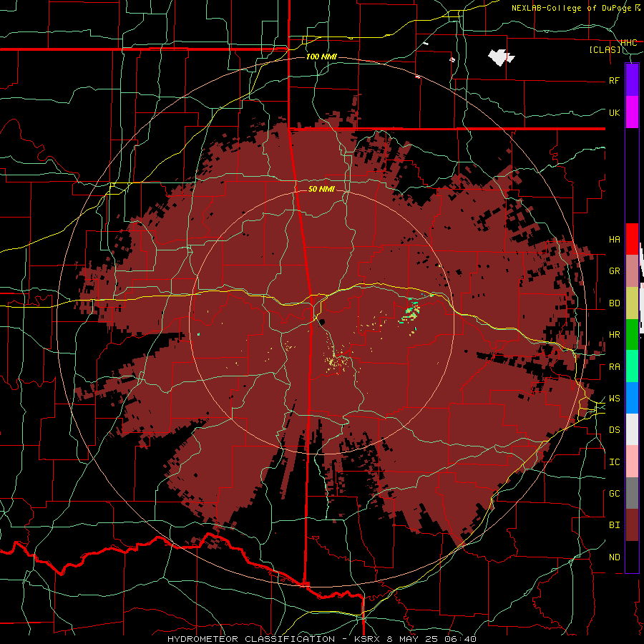Pick the brown BI legend swatch
The height and width of the screenshot is (644, 644).
(632, 525)
